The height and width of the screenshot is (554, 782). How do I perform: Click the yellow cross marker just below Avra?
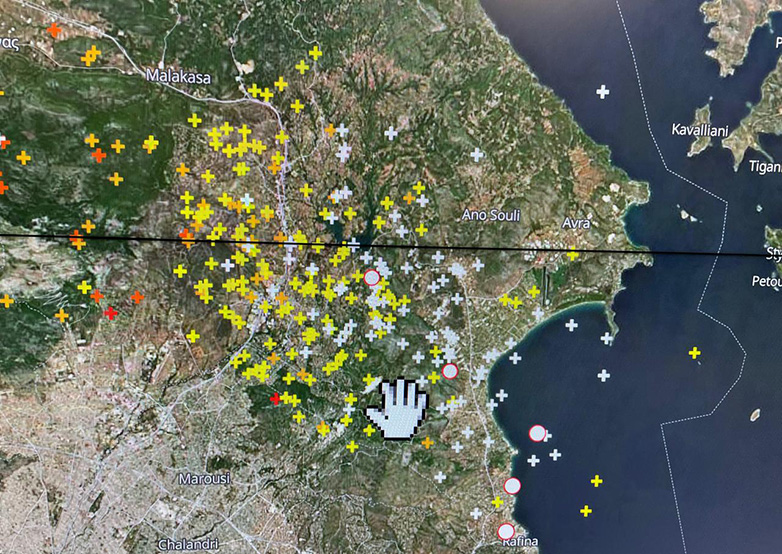tap(573, 254)
